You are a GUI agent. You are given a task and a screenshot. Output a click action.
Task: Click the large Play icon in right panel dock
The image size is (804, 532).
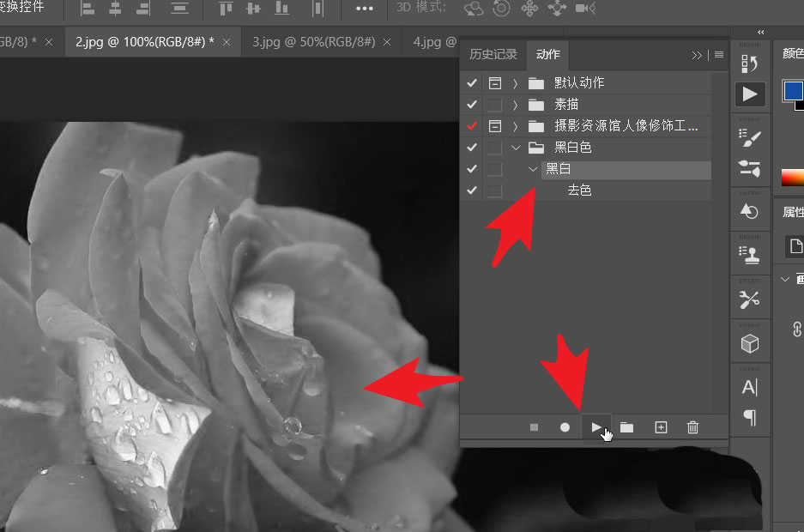click(x=750, y=94)
